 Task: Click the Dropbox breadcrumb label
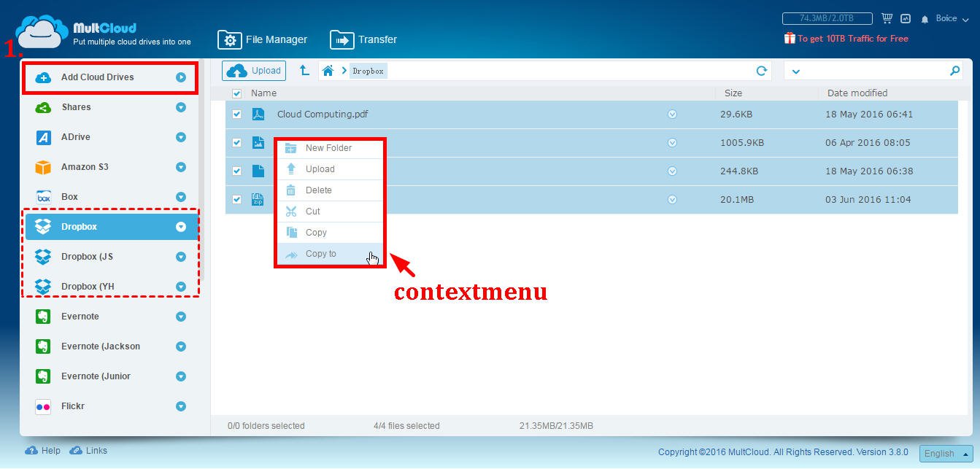(x=369, y=71)
